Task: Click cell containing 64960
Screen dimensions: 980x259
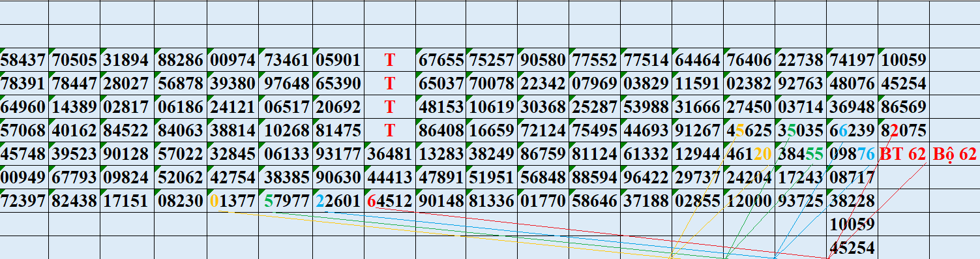Action: 24,107
